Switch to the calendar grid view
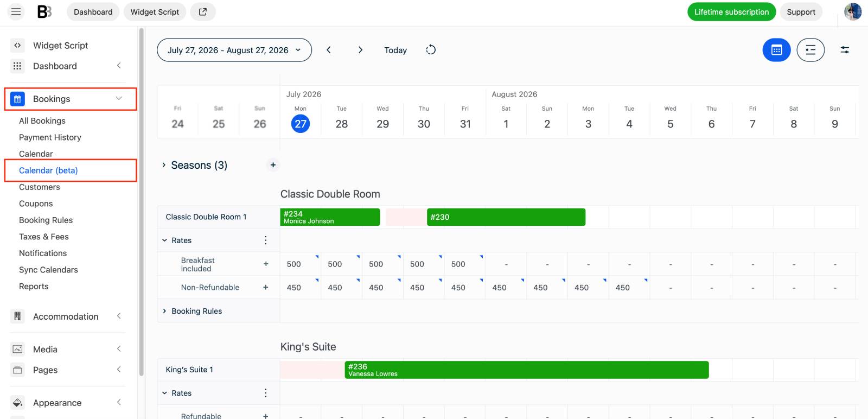This screenshot has height=419, width=868. pyautogui.click(x=776, y=50)
